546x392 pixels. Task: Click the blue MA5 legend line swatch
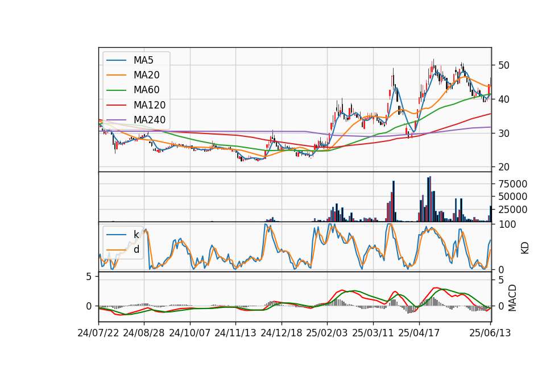(116, 60)
